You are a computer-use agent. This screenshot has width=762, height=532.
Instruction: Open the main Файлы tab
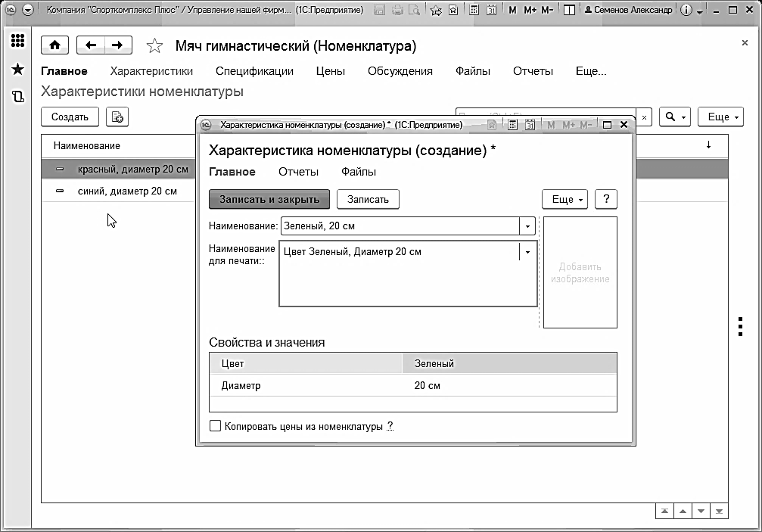point(473,71)
